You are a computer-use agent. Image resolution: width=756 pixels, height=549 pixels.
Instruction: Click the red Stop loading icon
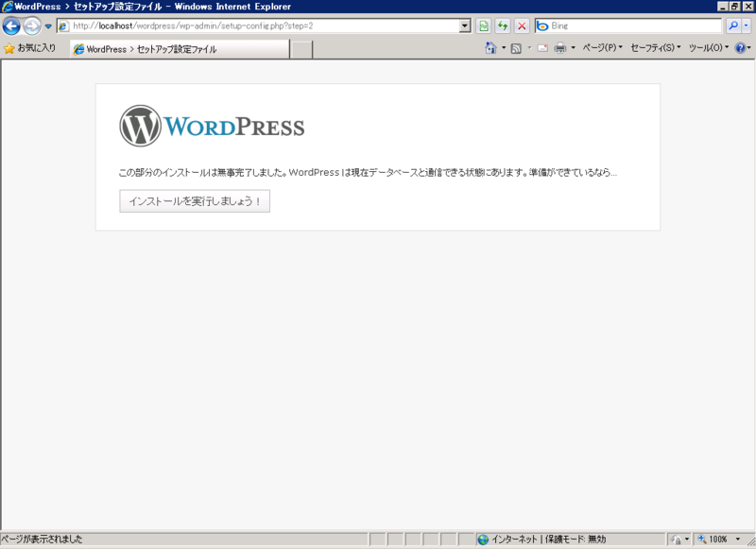pyautogui.click(x=522, y=26)
